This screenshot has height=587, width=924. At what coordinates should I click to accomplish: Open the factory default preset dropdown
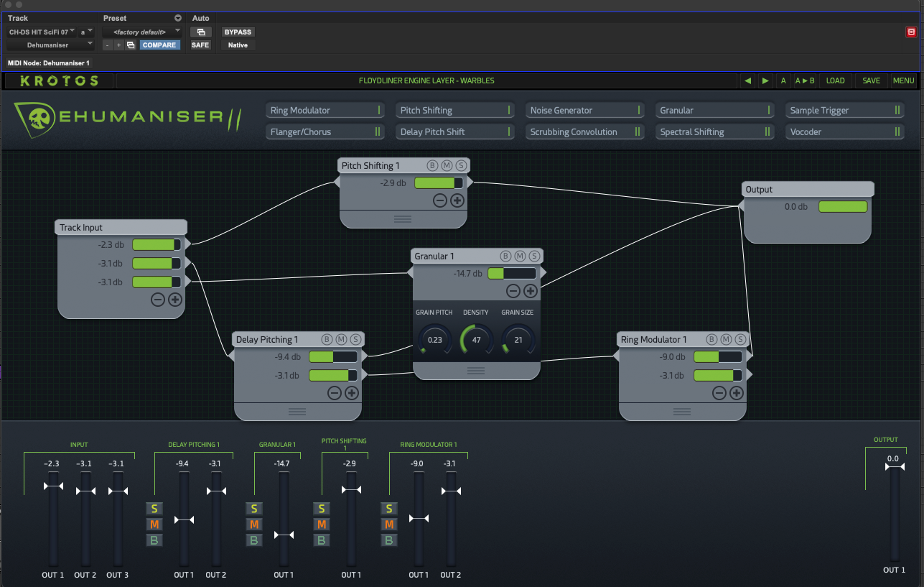pyautogui.click(x=142, y=32)
